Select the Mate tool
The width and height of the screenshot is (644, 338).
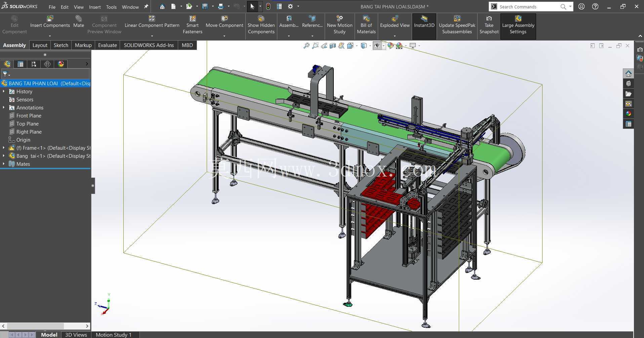[79, 21]
